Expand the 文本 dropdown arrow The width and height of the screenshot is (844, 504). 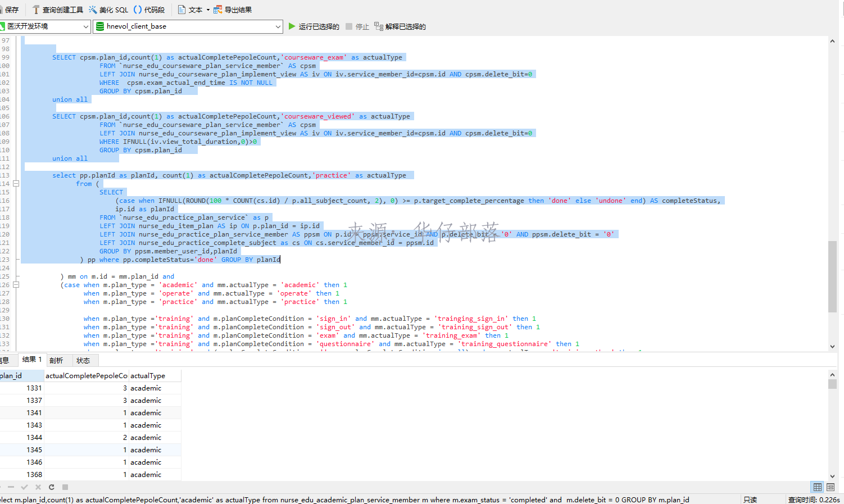pos(208,10)
